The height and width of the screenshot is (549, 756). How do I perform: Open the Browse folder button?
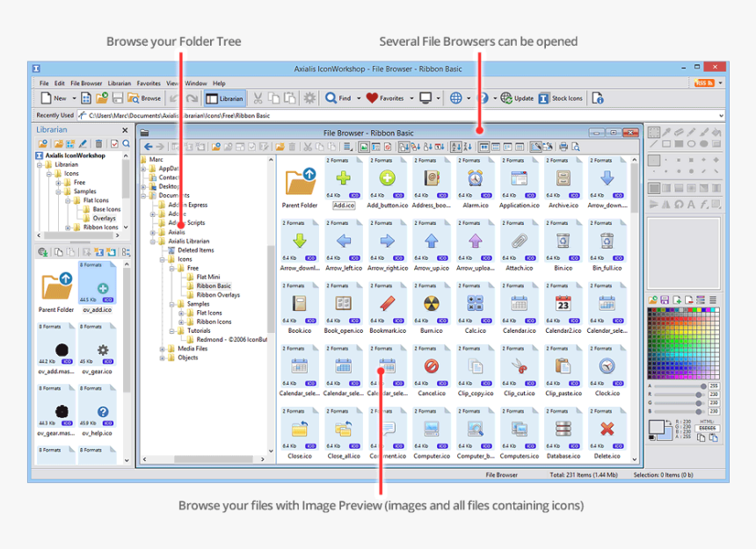tap(144, 98)
